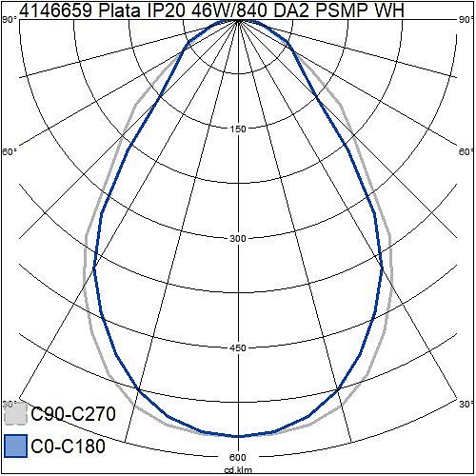Screen dimensions: 476x476
Task: Click the 600 intensity ring label
Action: click(238, 457)
